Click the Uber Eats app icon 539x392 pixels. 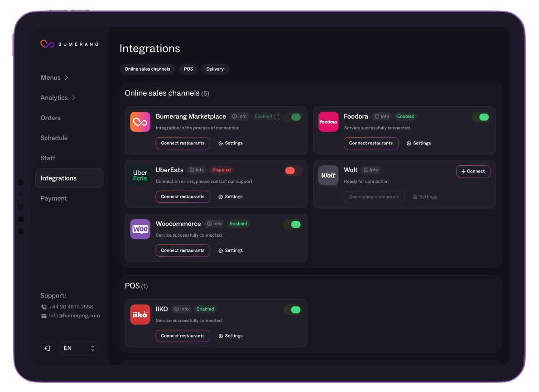140,176
